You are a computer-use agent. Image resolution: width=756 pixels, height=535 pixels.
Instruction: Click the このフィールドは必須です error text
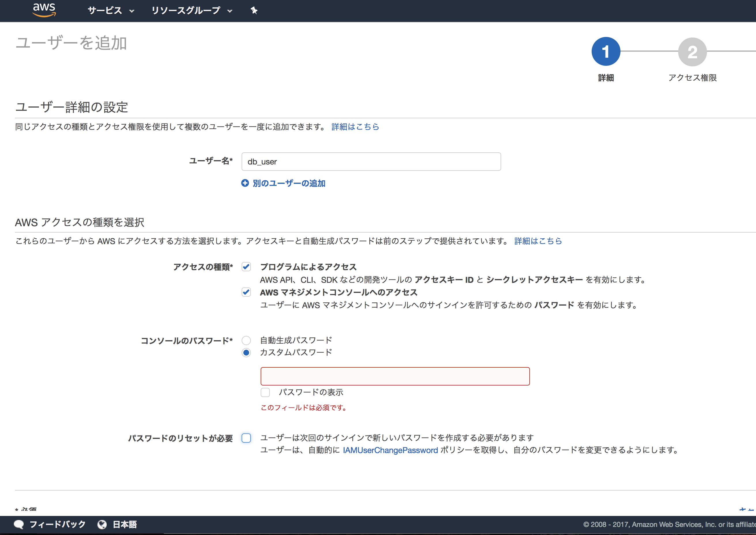(x=304, y=408)
